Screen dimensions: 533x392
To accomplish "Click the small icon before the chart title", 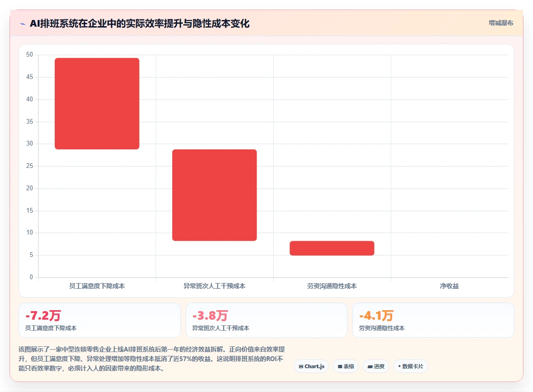I will pyautogui.click(x=23, y=24).
